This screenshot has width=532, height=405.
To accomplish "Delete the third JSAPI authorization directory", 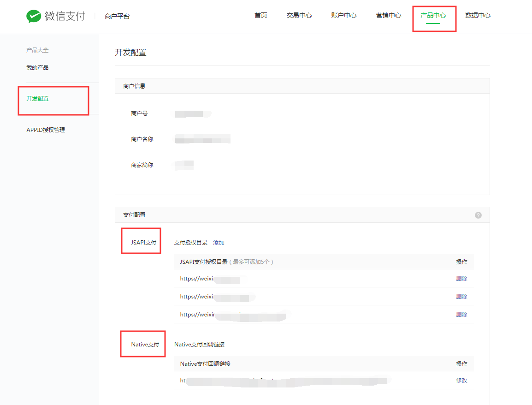I will 461,314.
